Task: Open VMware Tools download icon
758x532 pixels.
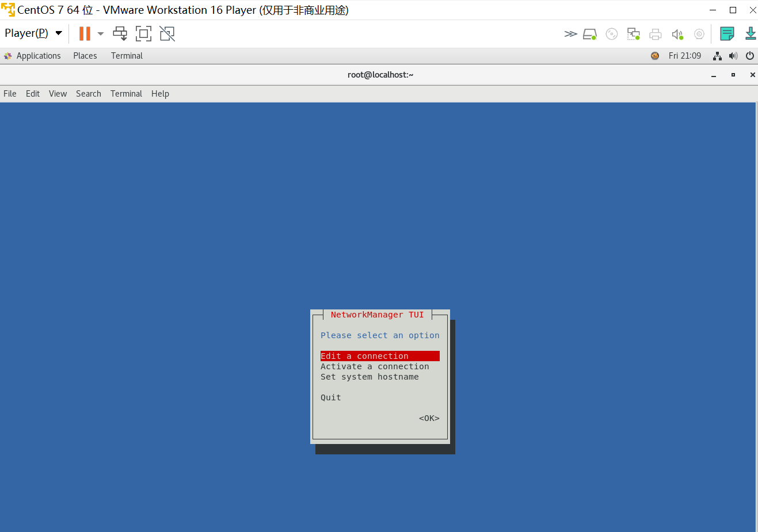Action: tap(751, 34)
